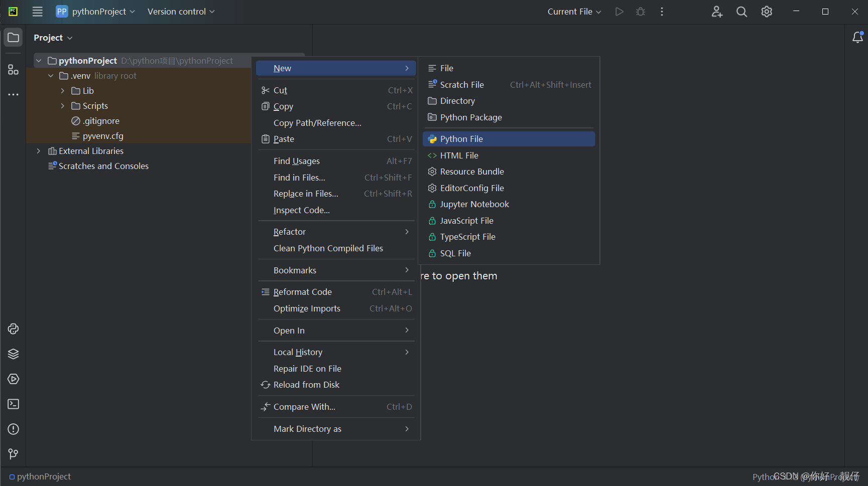The image size is (868, 486).
Task: Open the Python Console layers icon
Action: coord(13,354)
